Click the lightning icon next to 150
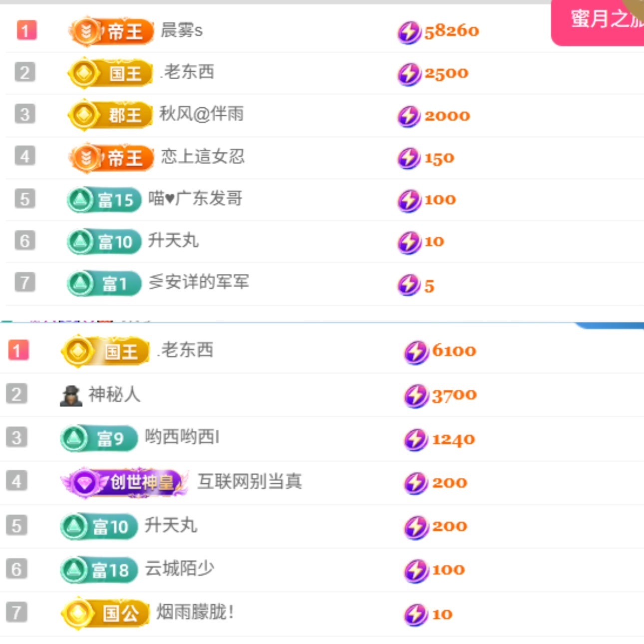 coord(409,158)
